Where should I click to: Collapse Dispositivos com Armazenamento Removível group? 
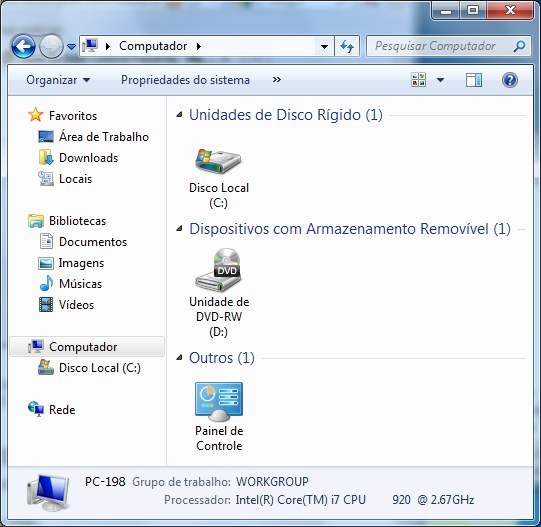(x=179, y=228)
